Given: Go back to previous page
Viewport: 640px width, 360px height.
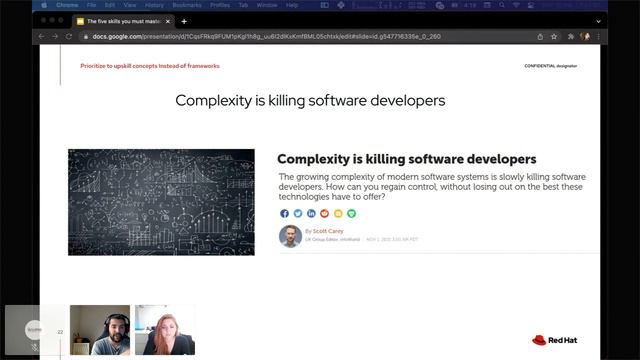Looking at the screenshot, I should click(41, 36).
